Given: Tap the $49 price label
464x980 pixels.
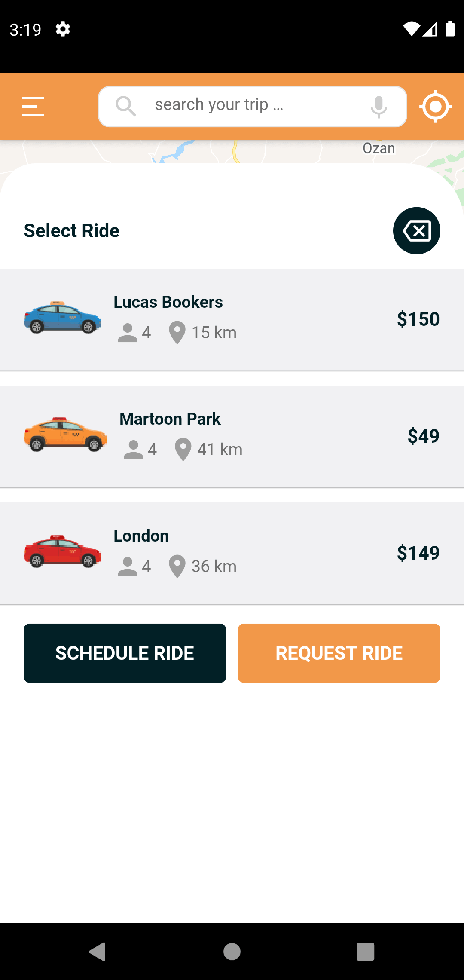Looking at the screenshot, I should 423,436.
